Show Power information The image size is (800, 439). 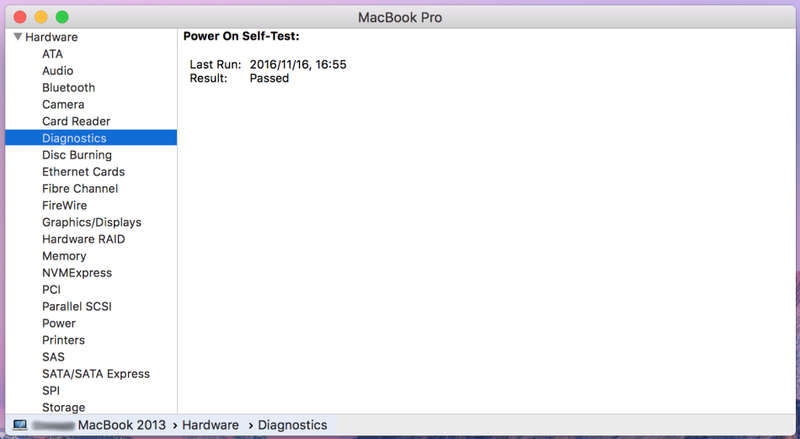[59, 323]
